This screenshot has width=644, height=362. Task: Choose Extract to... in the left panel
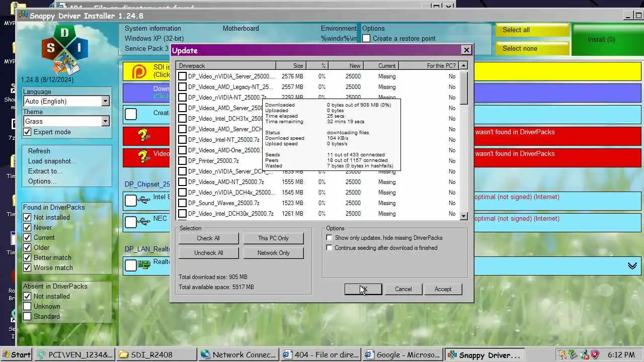pos(45,171)
